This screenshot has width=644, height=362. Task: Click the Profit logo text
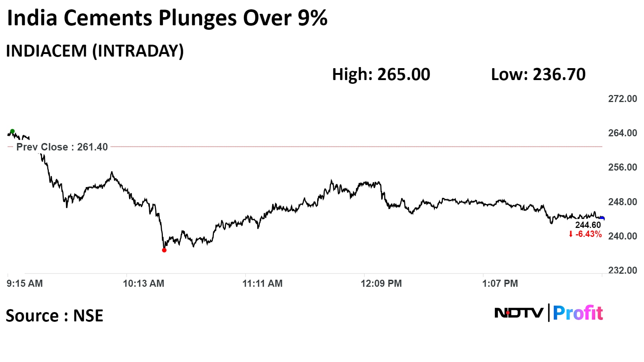[x=578, y=313]
